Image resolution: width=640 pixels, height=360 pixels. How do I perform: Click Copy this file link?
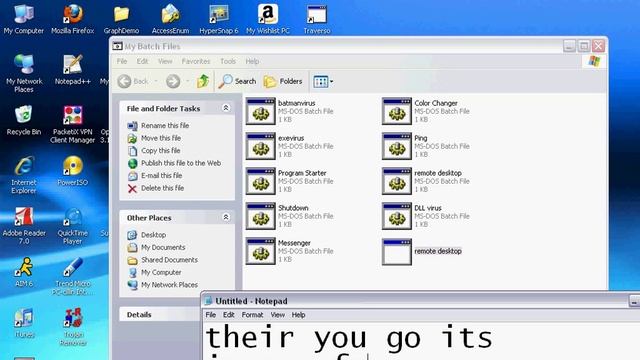(x=160, y=151)
